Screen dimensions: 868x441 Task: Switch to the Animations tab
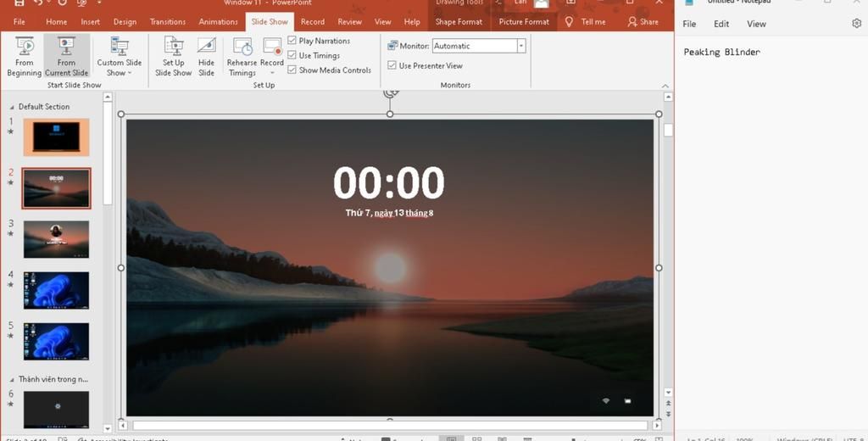tap(218, 21)
